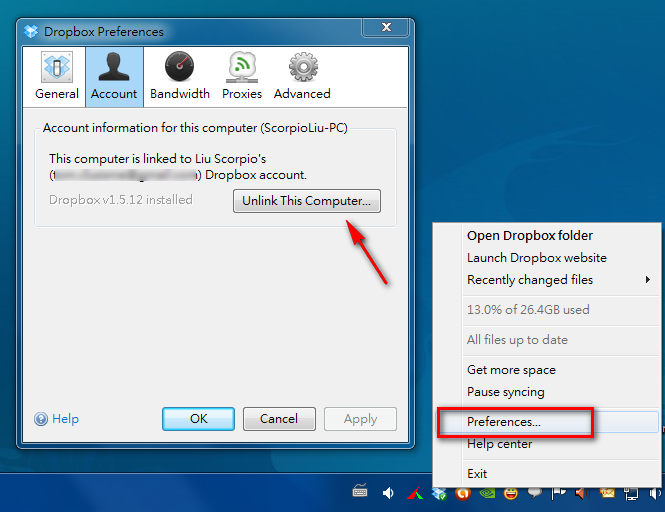
Task: Click the white speaker volume icon
Action: 388,493
